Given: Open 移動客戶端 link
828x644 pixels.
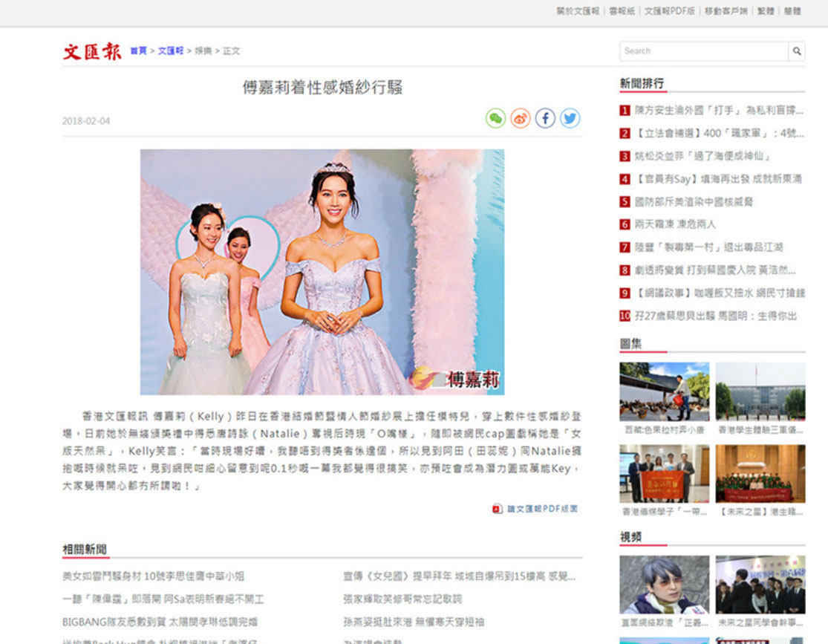Looking at the screenshot, I should point(726,11).
